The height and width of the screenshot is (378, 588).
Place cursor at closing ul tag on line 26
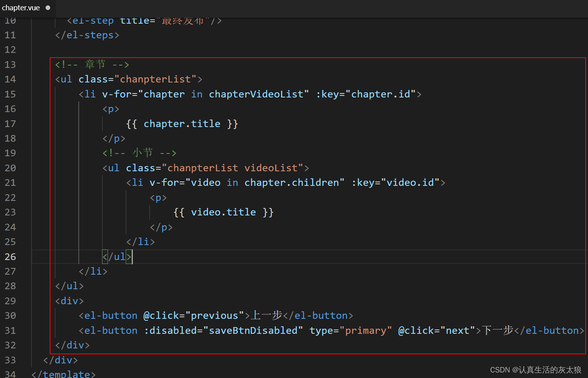tap(117, 257)
